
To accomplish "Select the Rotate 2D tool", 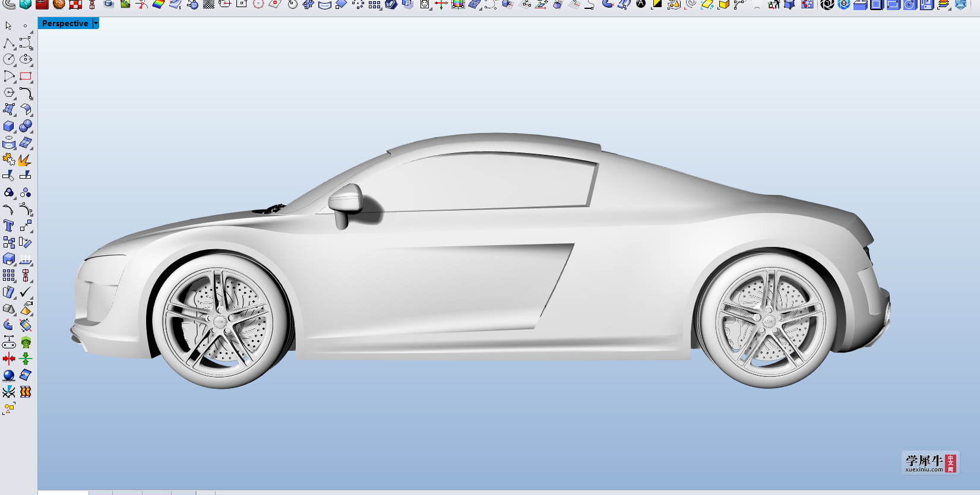I will (x=26, y=242).
